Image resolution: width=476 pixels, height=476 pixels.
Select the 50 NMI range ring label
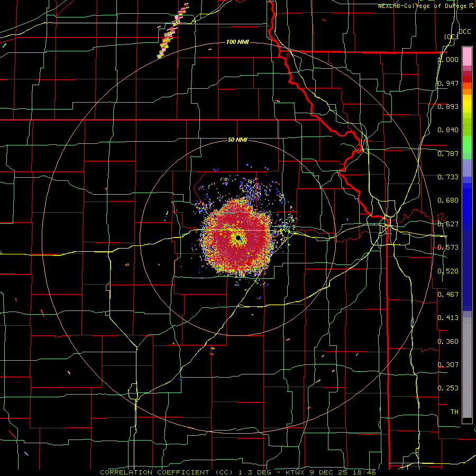tap(237, 140)
